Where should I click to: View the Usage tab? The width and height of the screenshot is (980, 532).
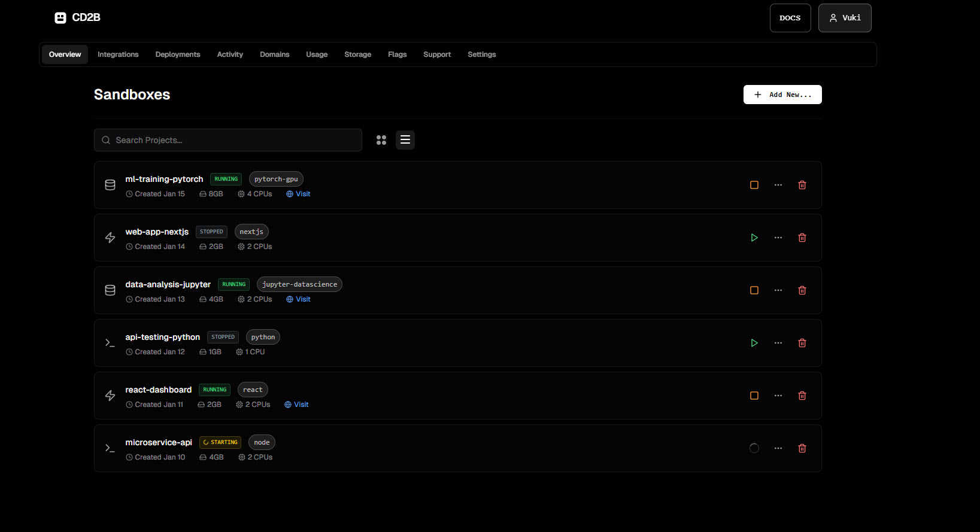pyautogui.click(x=317, y=54)
